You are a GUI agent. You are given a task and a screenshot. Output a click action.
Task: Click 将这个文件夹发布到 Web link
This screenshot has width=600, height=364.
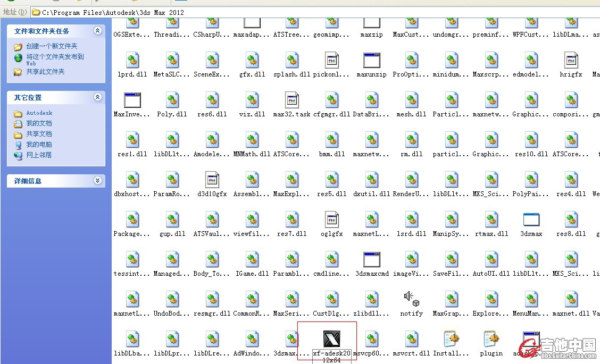pos(55,60)
